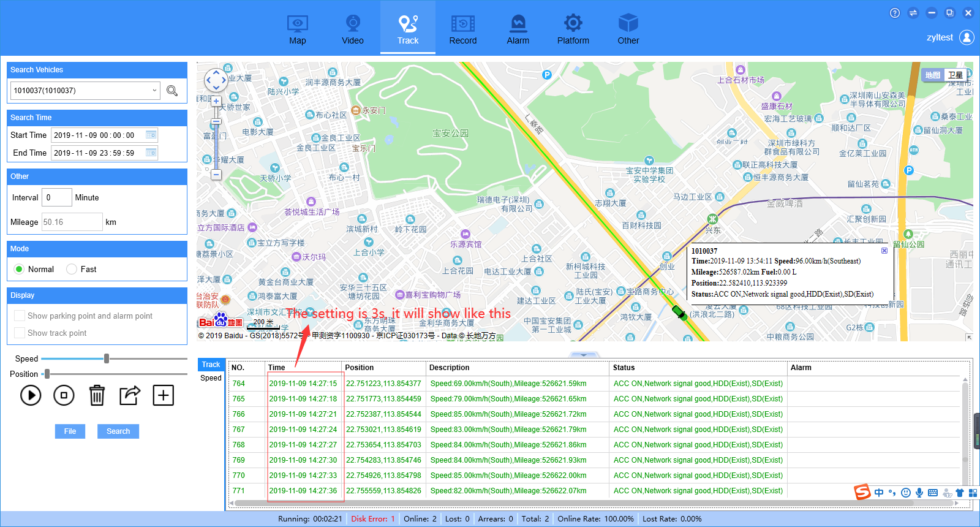Image resolution: width=980 pixels, height=527 pixels.
Task: Click the vehicle search magnifier icon
Action: click(172, 91)
